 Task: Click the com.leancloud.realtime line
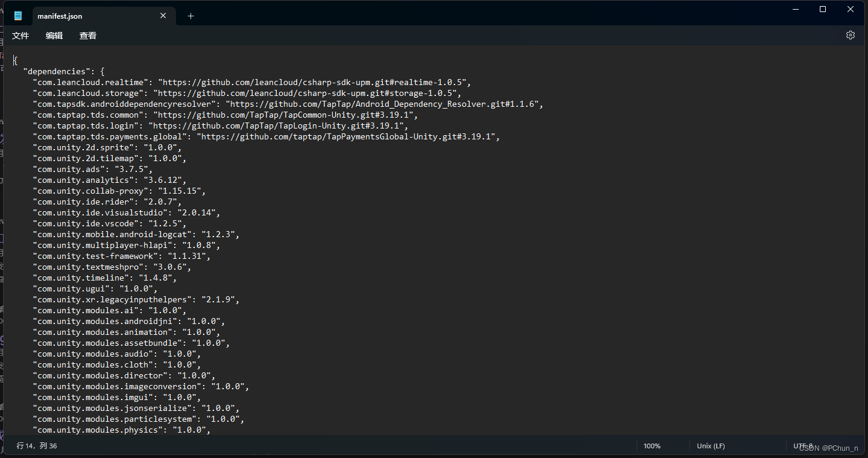pyautogui.click(x=252, y=82)
